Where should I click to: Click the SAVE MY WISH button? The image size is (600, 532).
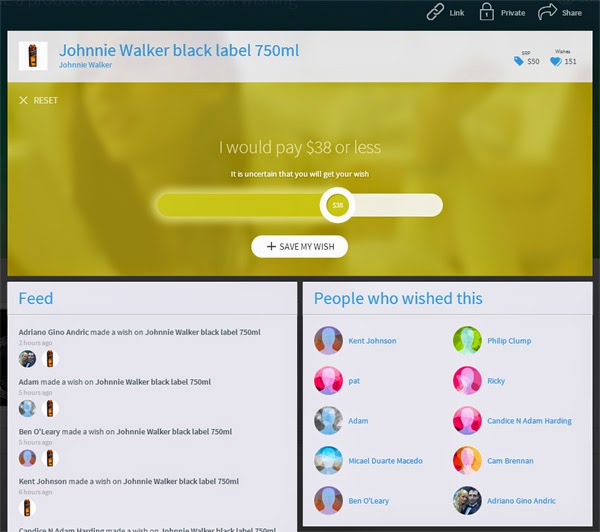pos(300,246)
